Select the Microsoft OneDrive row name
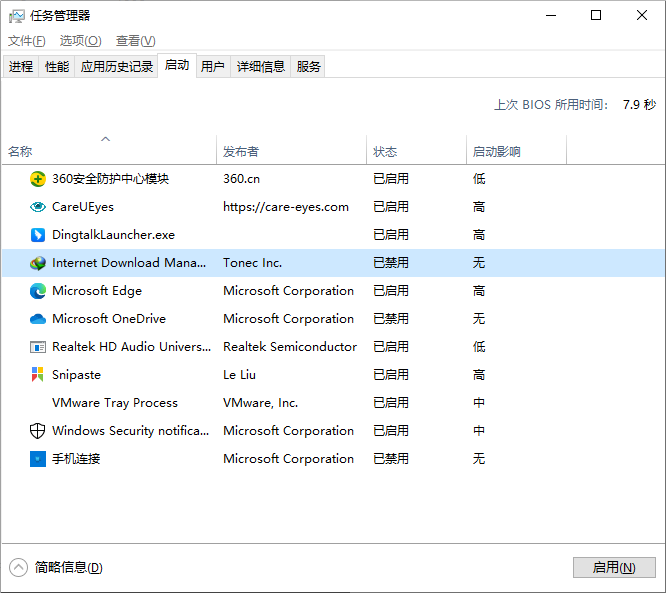This screenshot has height=593, width=666. click(109, 319)
